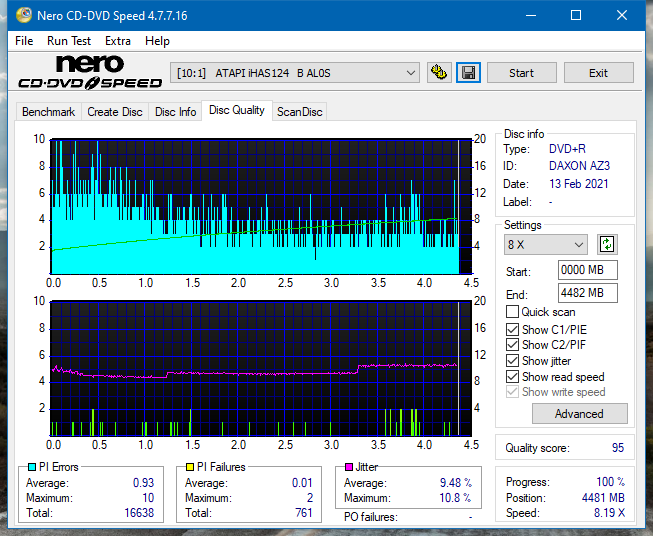Image resolution: width=653 pixels, height=536 pixels.
Task: Toggle Show read speed checkbox
Action: point(512,376)
